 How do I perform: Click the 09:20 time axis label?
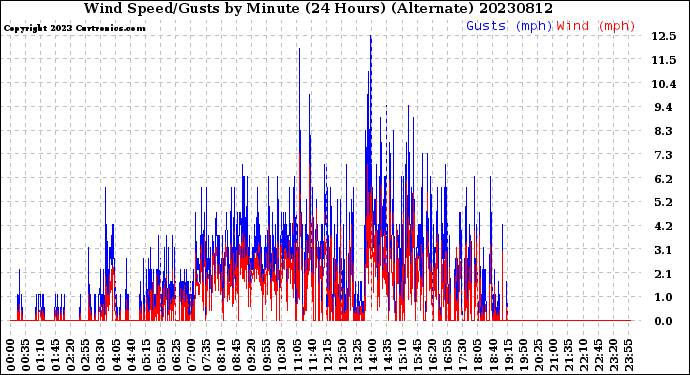click(252, 355)
